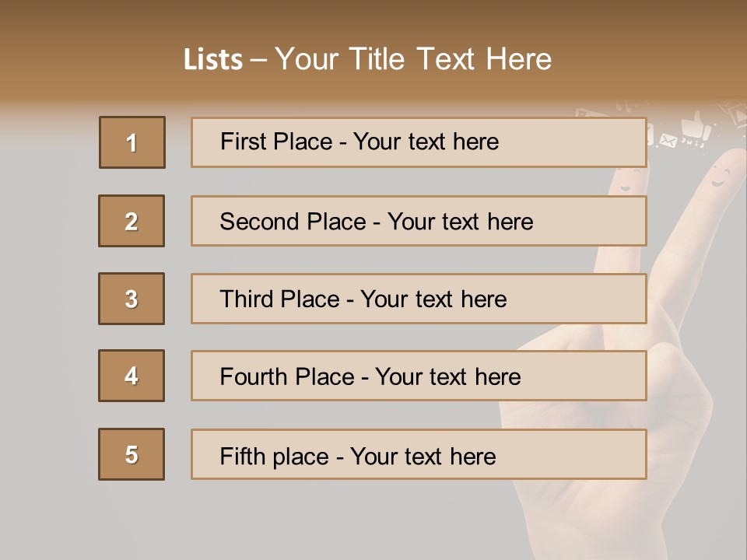The image size is (747, 560).
Task: Click the slide title text
Action: tap(412, 59)
